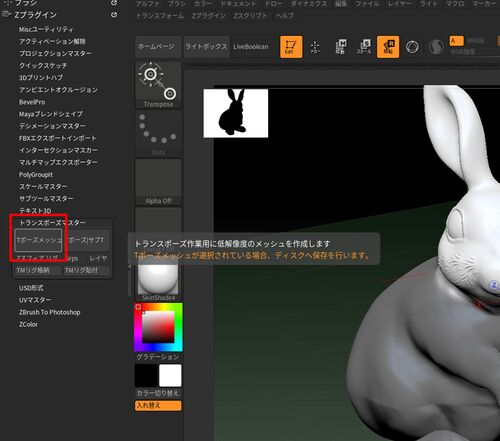The width and height of the screenshot is (500, 441).
Task: Click the ブラシ palette dock icon
Action: point(114,3)
